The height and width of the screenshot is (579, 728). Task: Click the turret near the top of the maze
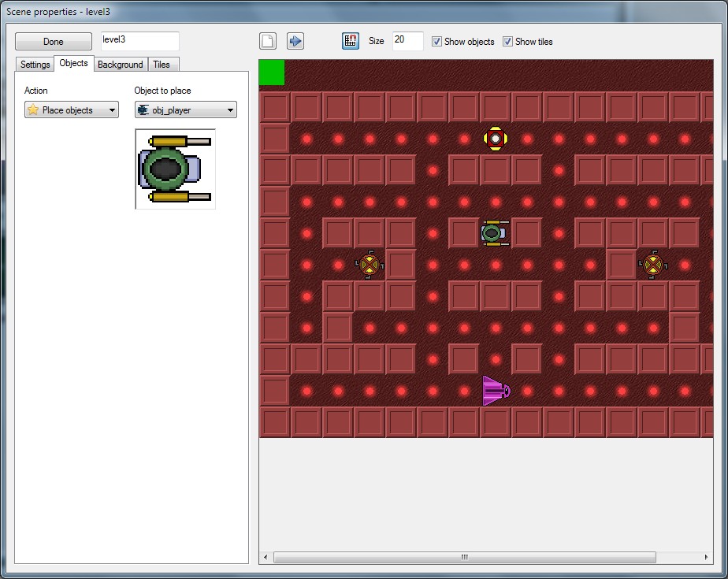(x=495, y=139)
